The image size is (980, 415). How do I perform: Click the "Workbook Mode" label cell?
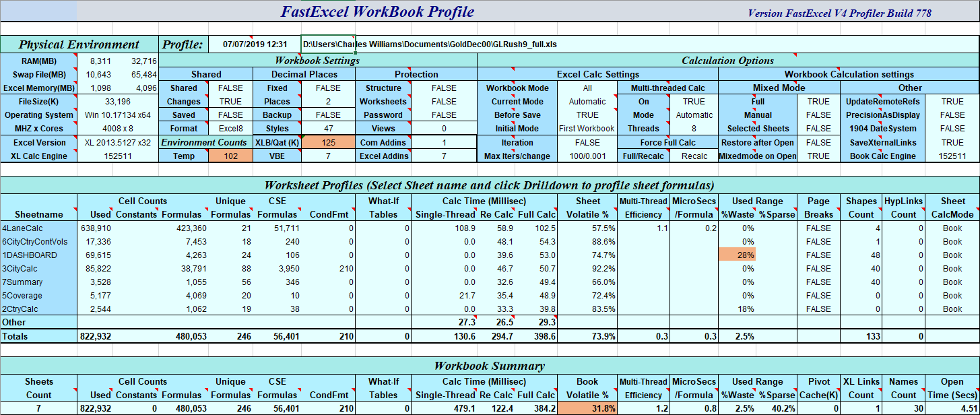(517, 88)
